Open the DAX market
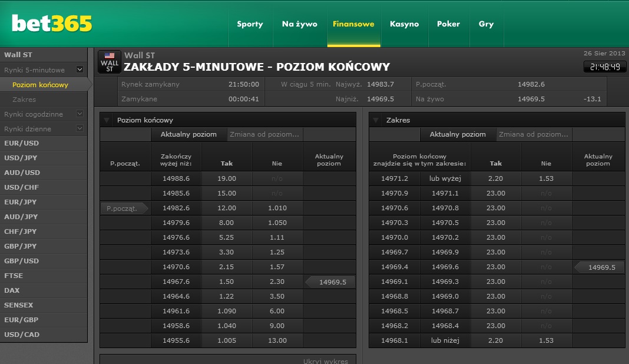The height and width of the screenshot is (364, 629). [x=44, y=290]
